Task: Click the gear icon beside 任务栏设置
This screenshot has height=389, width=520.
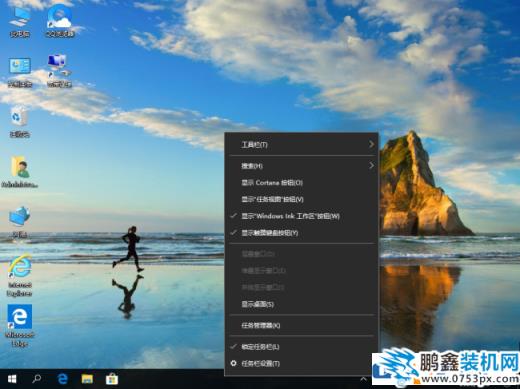Action: point(234,363)
